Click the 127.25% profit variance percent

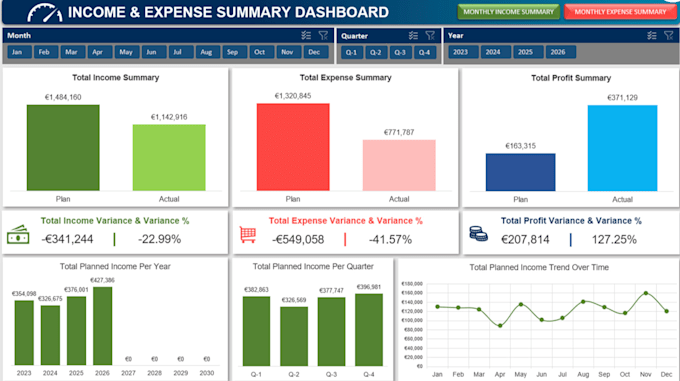pyautogui.click(x=614, y=240)
